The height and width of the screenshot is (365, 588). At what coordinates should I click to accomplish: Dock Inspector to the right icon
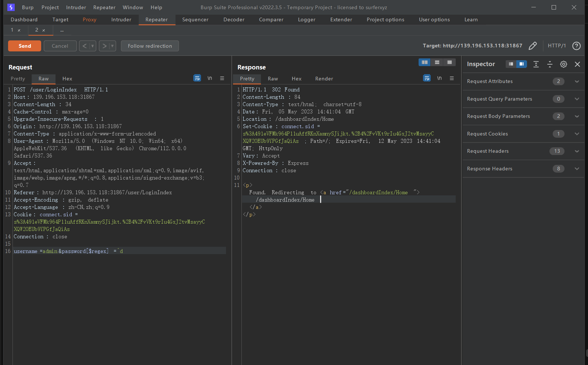click(x=521, y=64)
